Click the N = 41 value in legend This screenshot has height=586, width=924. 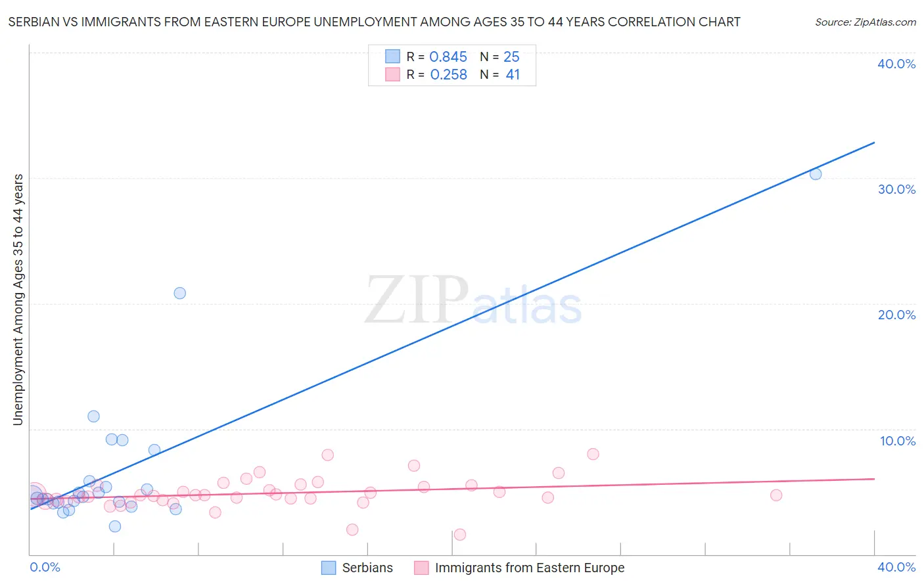click(x=499, y=74)
